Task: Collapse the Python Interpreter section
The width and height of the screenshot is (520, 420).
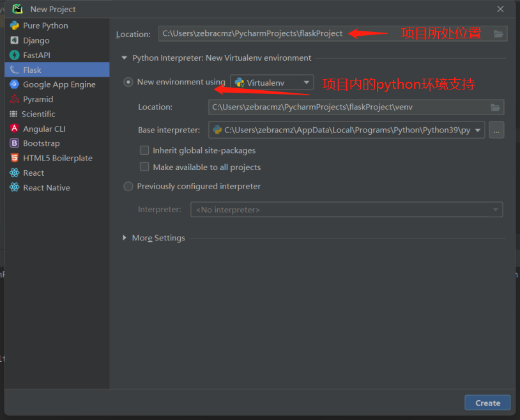Action: pyautogui.click(x=125, y=58)
